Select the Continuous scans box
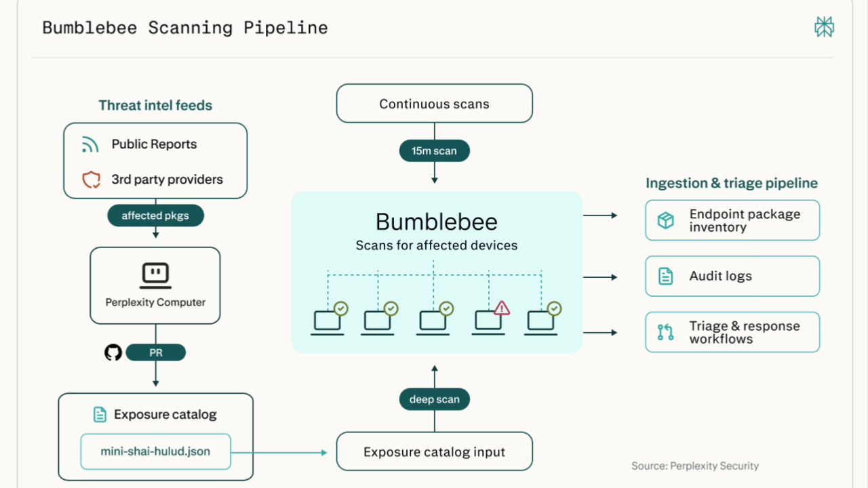Viewport: 868px width, 488px height. 435,104
